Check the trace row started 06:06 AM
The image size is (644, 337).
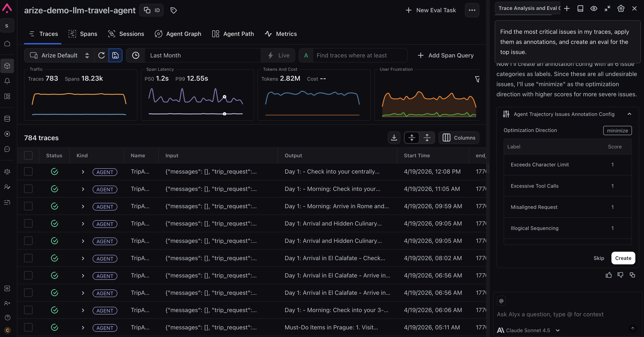28,310
